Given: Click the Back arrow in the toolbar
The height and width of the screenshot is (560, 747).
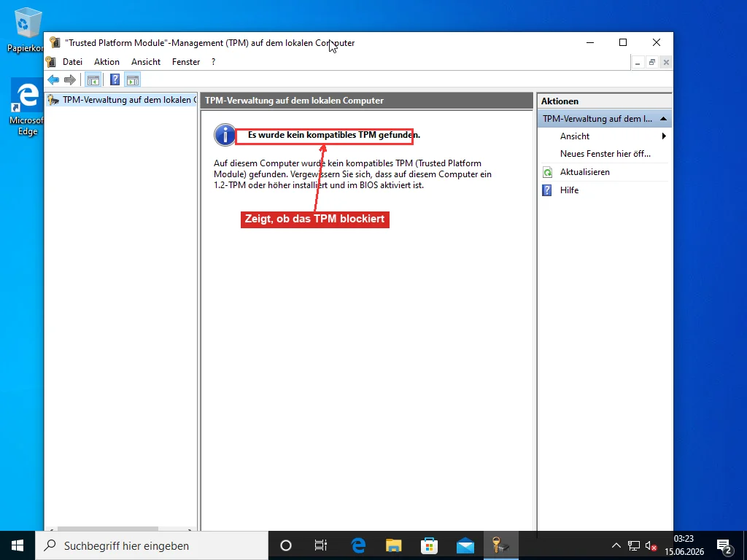Looking at the screenshot, I should [x=53, y=80].
